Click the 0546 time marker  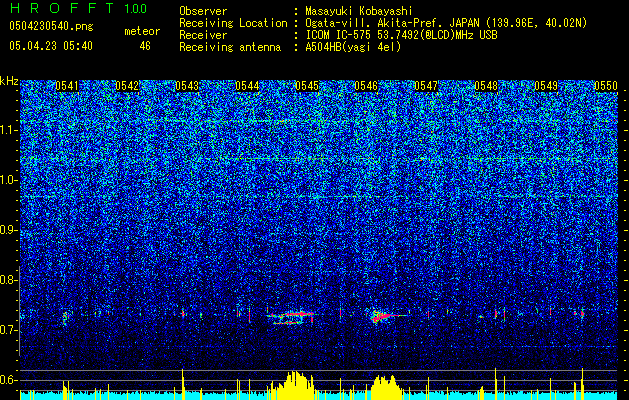[366, 86]
